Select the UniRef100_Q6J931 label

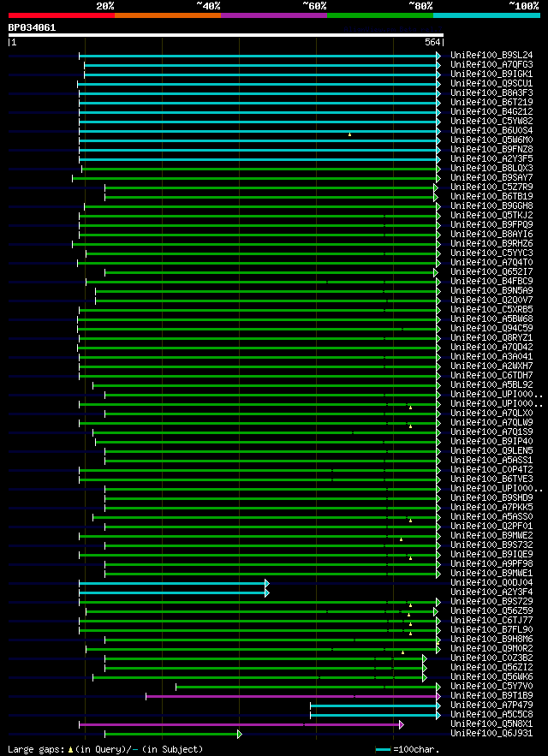click(491, 733)
